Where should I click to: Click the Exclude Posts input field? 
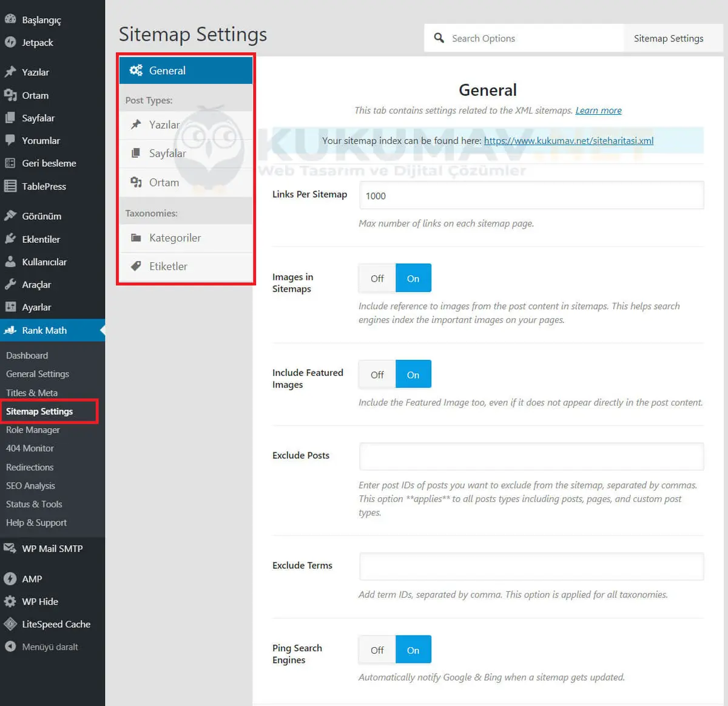(531, 457)
